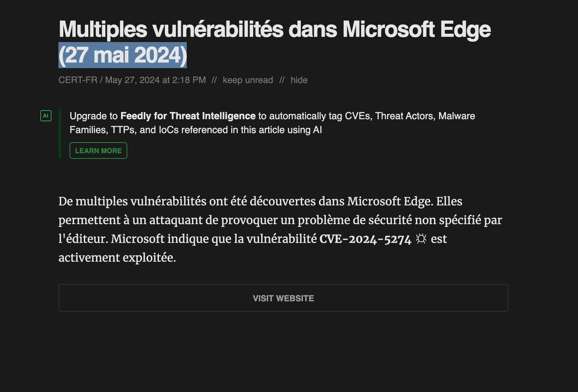Click the word l'éditeur in the article body

point(83,239)
